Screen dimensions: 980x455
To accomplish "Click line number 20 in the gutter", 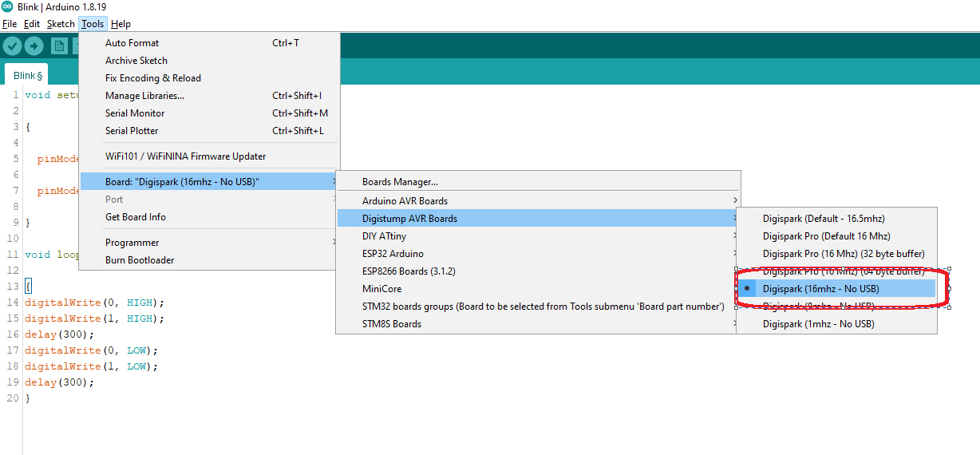I will (12, 398).
